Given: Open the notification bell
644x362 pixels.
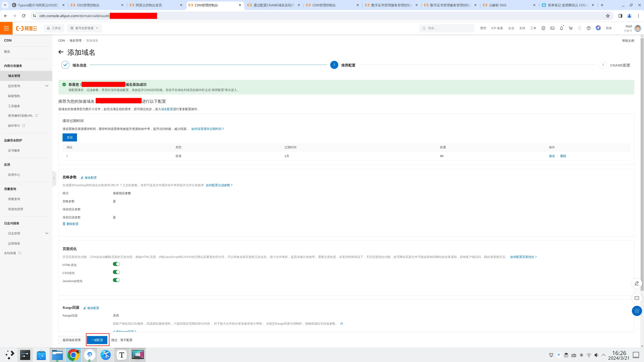Looking at the screenshot, I should 561,28.
